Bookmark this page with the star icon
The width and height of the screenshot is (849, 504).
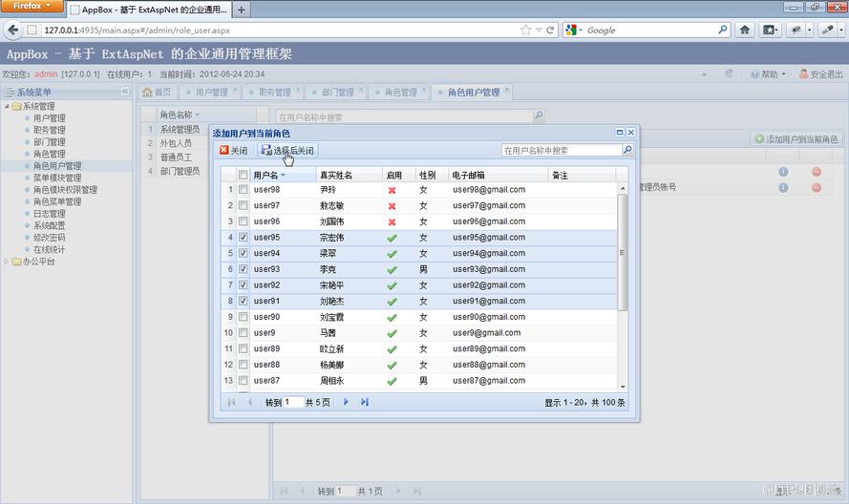pos(525,30)
